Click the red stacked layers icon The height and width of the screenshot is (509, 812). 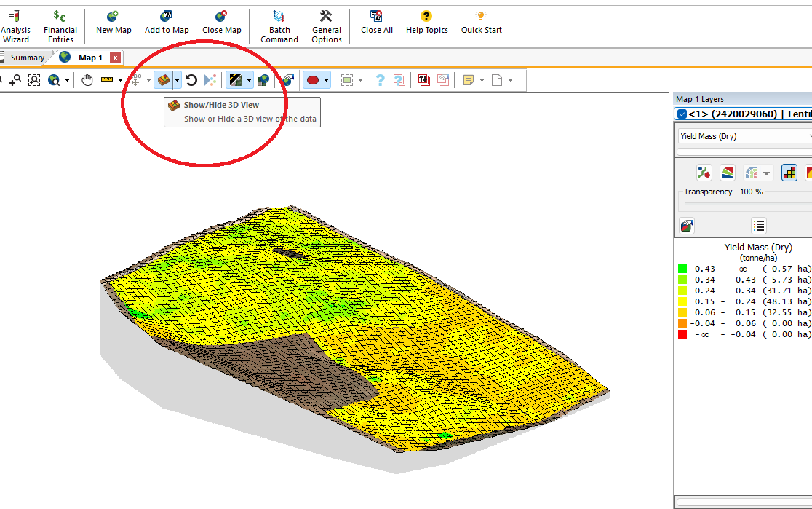click(x=443, y=80)
